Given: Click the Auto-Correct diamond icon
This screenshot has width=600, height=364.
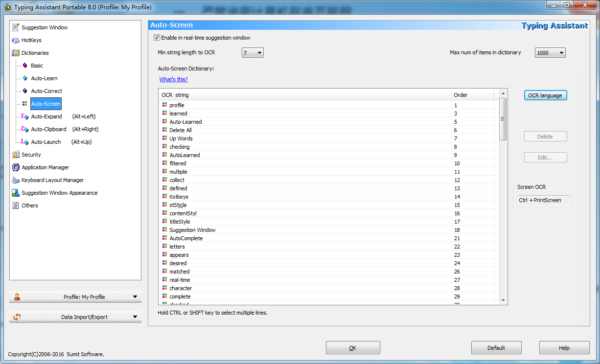Looking at the screenshot, I should coord(25,91).
